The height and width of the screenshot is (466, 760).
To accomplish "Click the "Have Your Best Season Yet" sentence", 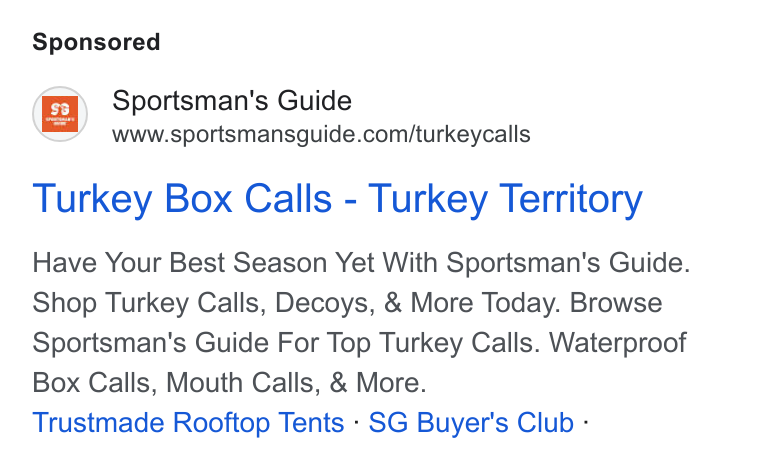I will tap(361, 262).
